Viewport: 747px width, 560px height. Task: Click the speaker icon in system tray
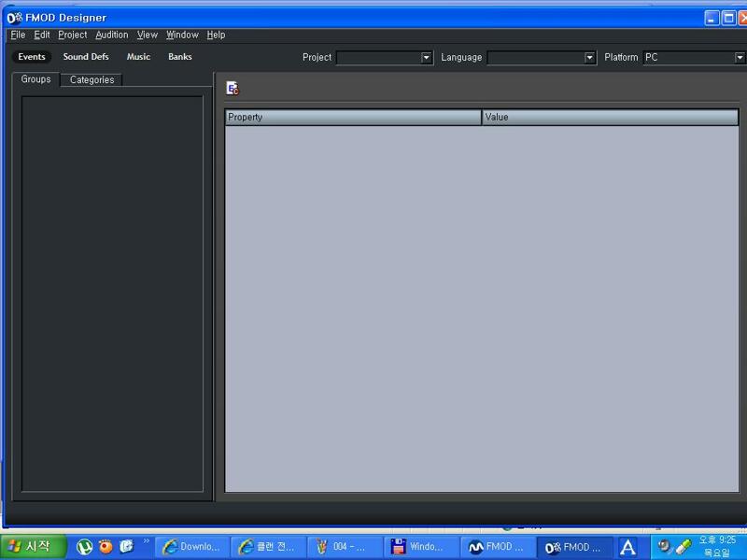tap(664, 546)
